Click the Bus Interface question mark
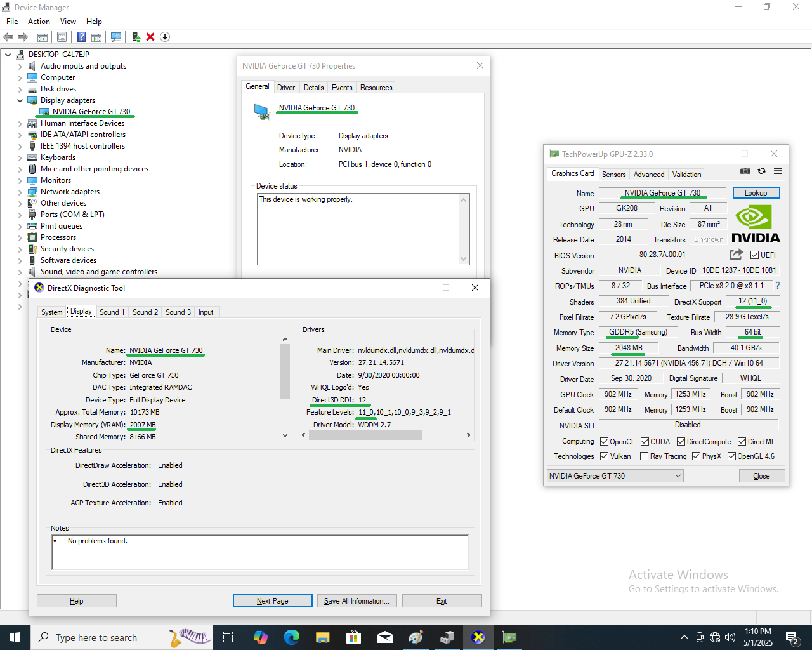Image resolution: width=812 pixels, height=650 pixels. coord(778,286)
